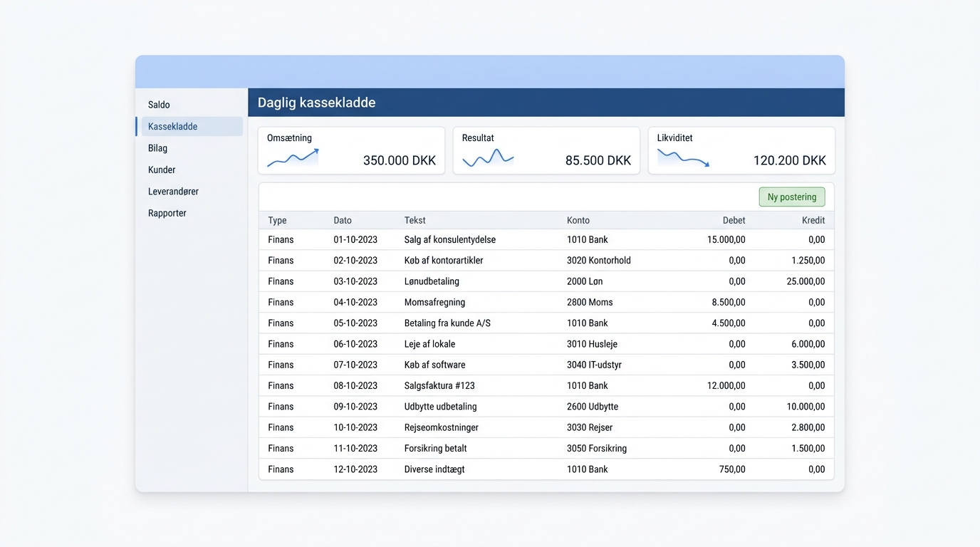Click the Konto column header
This screenshot has width=980, height=547.
tap(578, 220)
